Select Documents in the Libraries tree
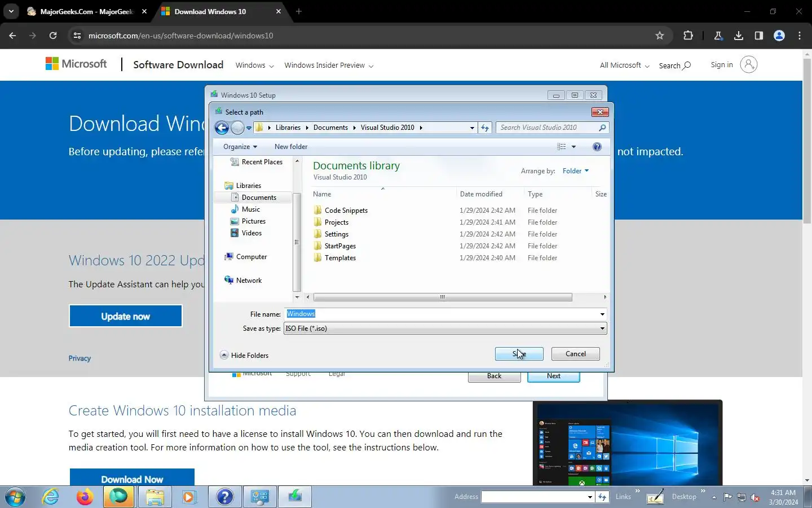The width and height of the screenshot is (812, 508). [259, 198]
